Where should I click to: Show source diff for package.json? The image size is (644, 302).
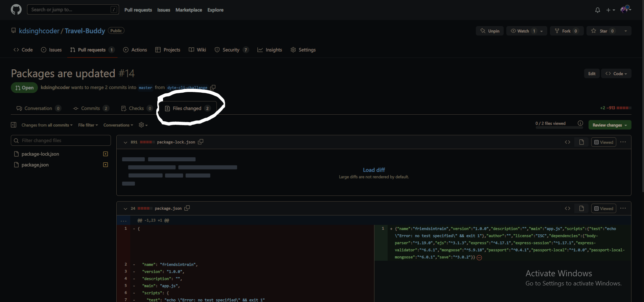pyautogui.click(x=568, y=208)
